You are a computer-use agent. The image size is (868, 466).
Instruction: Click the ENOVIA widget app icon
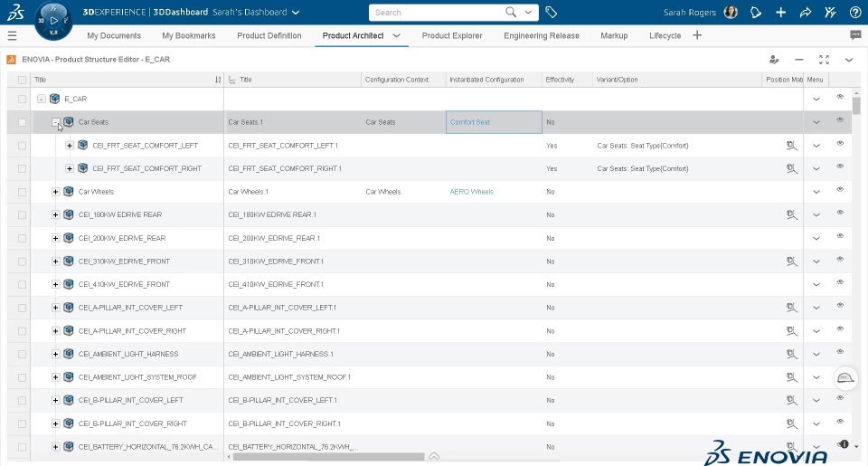pyautogui.click(x=11, y=60)
